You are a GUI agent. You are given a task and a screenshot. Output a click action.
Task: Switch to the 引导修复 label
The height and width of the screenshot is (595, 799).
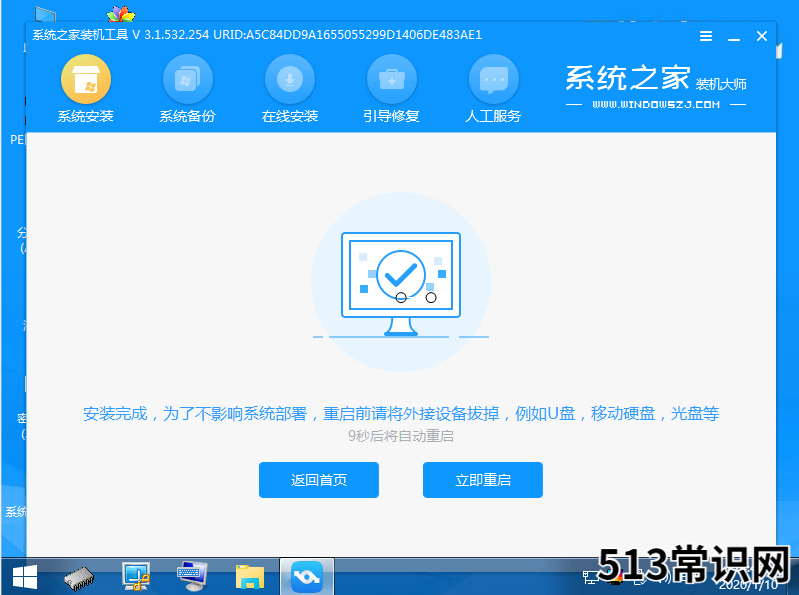[x=391, y=116]
